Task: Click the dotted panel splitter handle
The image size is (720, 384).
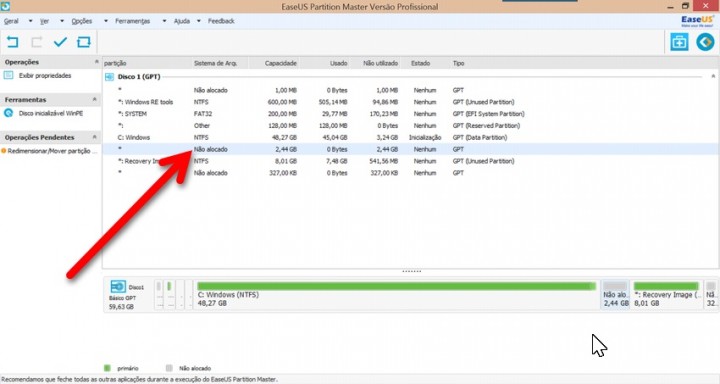Action: [x=411, y=271]
